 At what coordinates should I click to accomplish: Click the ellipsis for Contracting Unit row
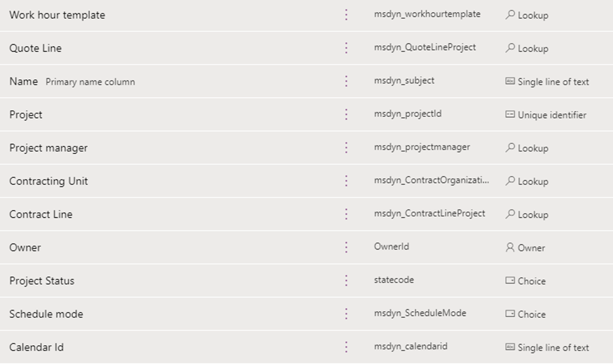click(x=346, y=181)
